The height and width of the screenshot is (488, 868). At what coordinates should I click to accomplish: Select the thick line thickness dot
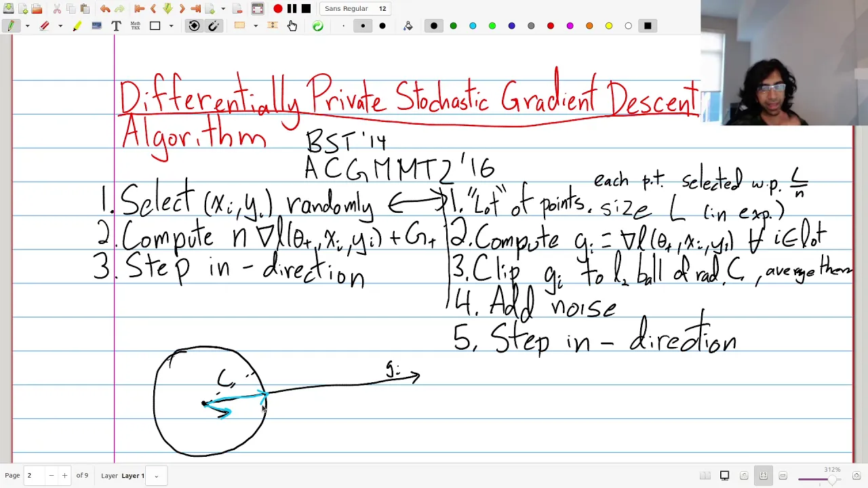(382, 26)
